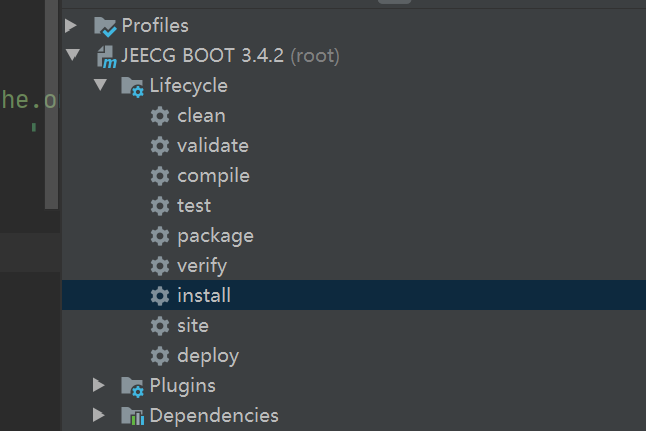The width and height of the screenshot is (646, 431).
Task: Select the verify lifecycle goal
Action: [x=202, y=266]
